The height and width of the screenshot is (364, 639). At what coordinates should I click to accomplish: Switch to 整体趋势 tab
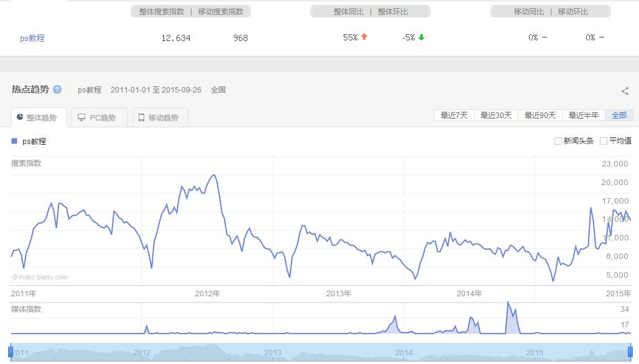(x=39, y=117)
